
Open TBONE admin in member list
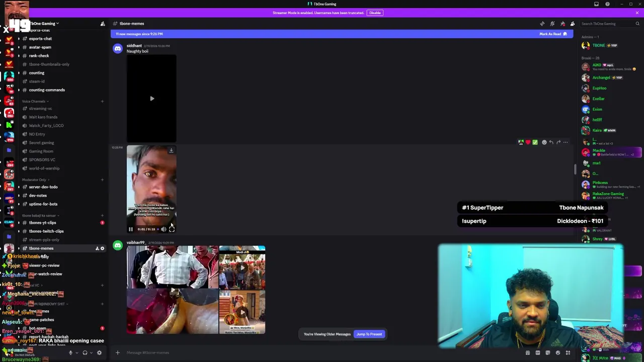point(611,45)
